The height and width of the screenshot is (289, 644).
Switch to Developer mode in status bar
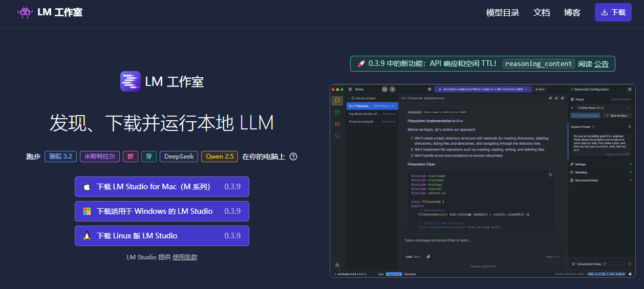click(x=410, y=274)
